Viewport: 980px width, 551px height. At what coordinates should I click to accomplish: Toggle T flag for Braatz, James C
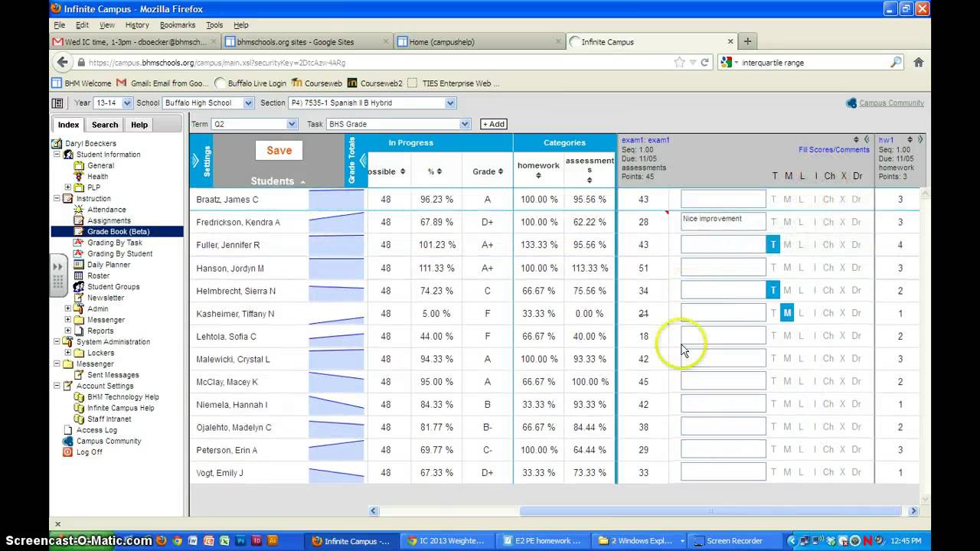[773, 200]
